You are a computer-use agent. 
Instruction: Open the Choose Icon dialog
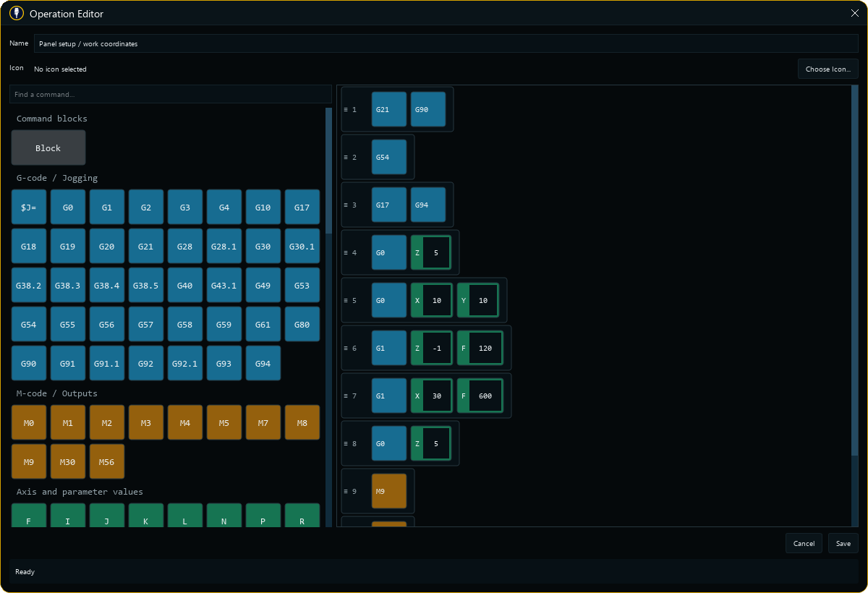[x=828, y=69]
